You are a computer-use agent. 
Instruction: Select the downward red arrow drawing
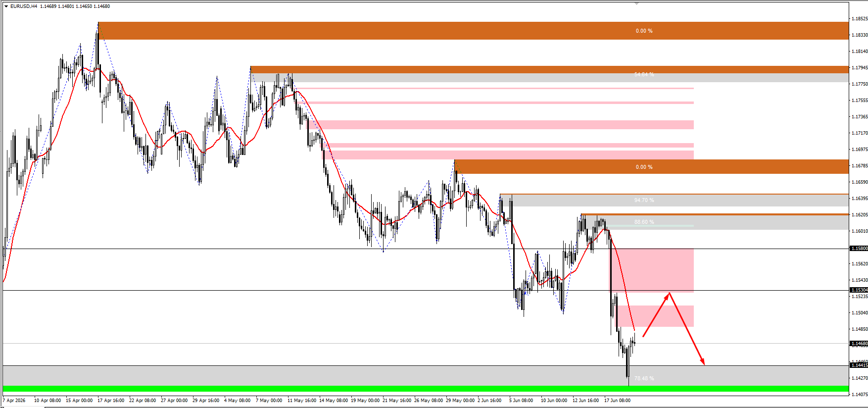click(687, 329)
